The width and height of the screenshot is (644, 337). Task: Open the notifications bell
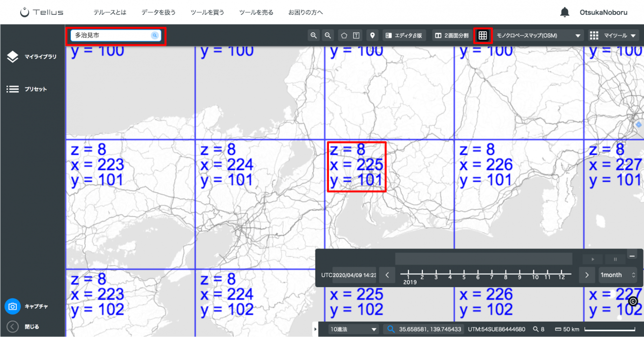coord(565,12)
